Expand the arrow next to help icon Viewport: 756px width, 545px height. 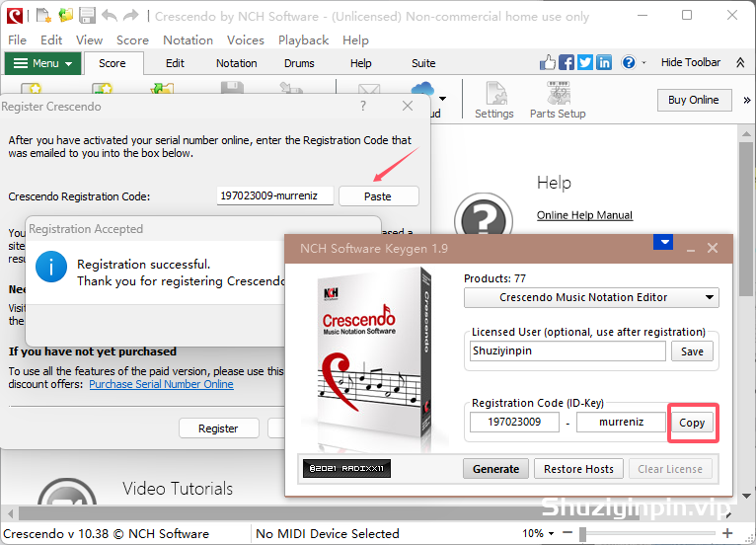coord(643,63)
